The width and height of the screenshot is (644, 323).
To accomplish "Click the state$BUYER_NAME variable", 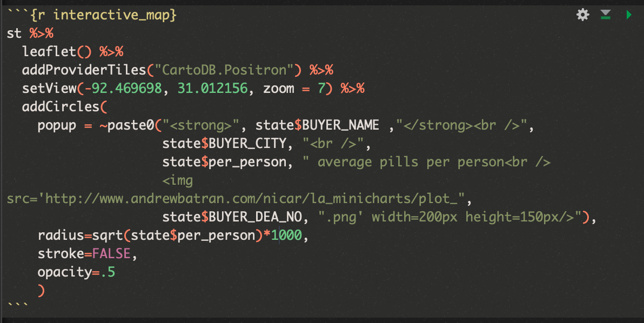I will click(x=317, y=125).
